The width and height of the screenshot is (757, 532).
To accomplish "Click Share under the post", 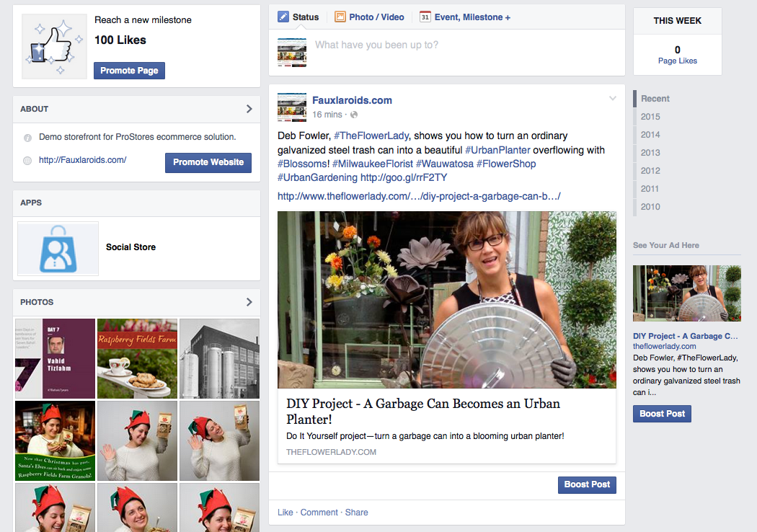I will coord(356,513).
